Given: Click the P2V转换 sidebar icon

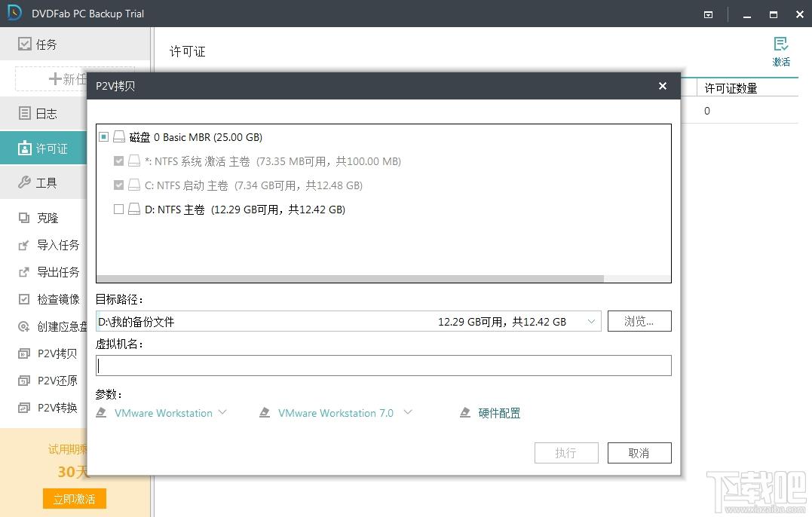Looking at the screenshot, I should tap(24, 408).
